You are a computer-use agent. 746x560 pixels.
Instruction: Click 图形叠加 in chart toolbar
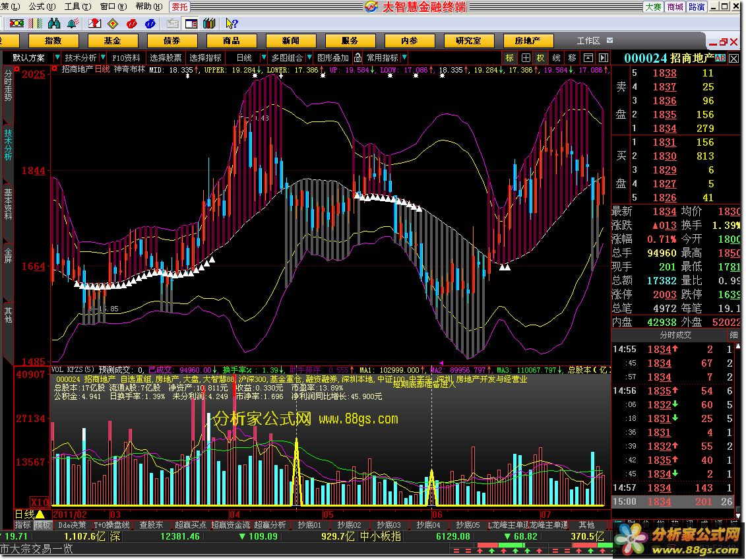coord(333,57)
